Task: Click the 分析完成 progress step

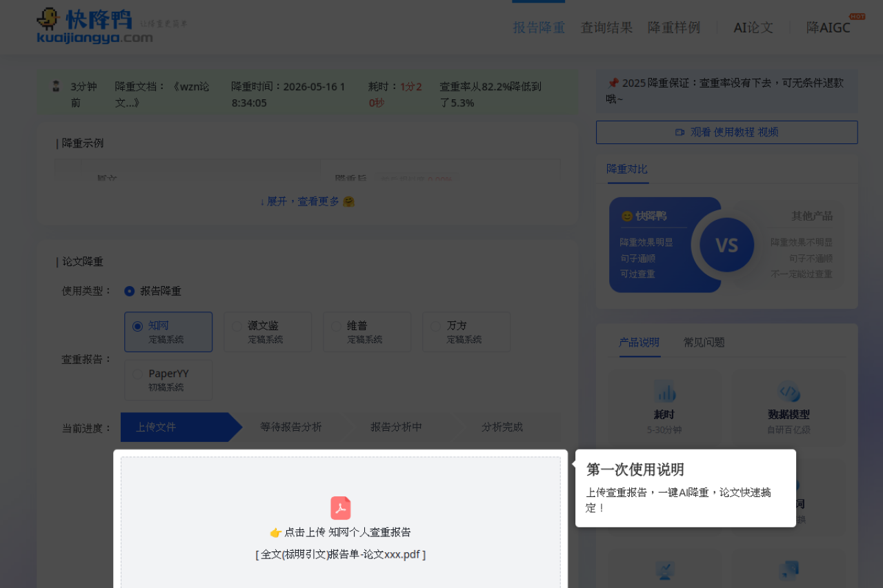Action: pyautogui.click(x=502, y=427)
